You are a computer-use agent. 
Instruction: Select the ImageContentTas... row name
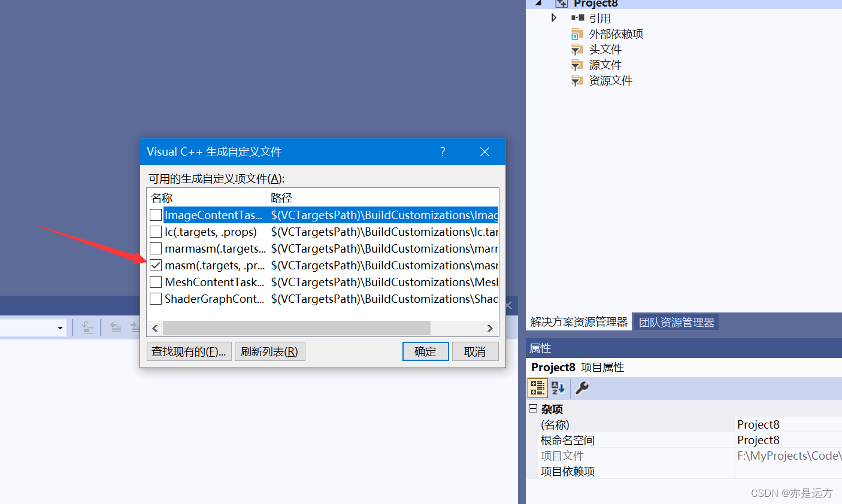click(214, 215)
